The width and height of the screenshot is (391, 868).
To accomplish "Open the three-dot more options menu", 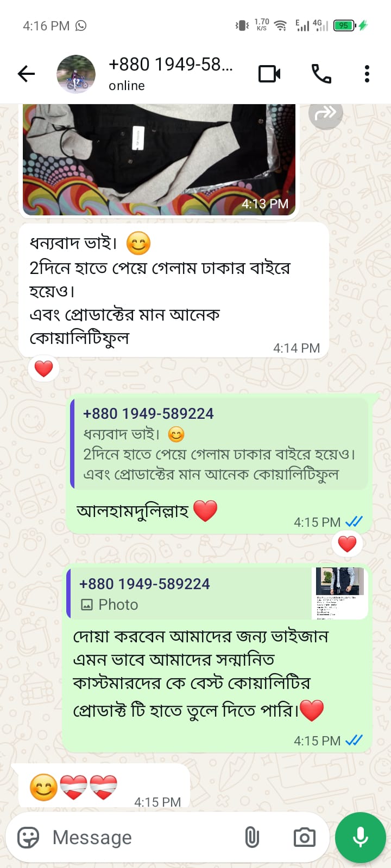I will pos(367,74).
